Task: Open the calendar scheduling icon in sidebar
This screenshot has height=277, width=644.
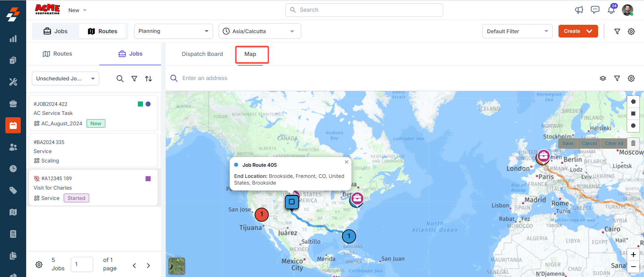Action: (13, 125)
